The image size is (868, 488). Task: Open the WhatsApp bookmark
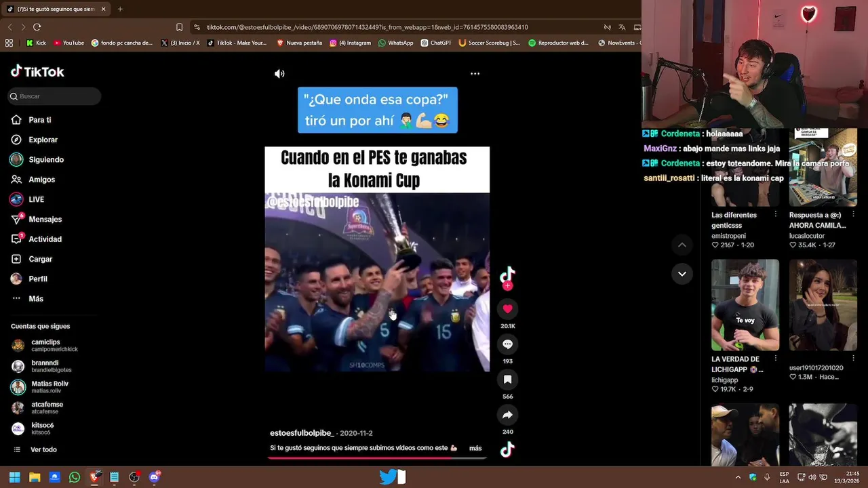[395, 43]
